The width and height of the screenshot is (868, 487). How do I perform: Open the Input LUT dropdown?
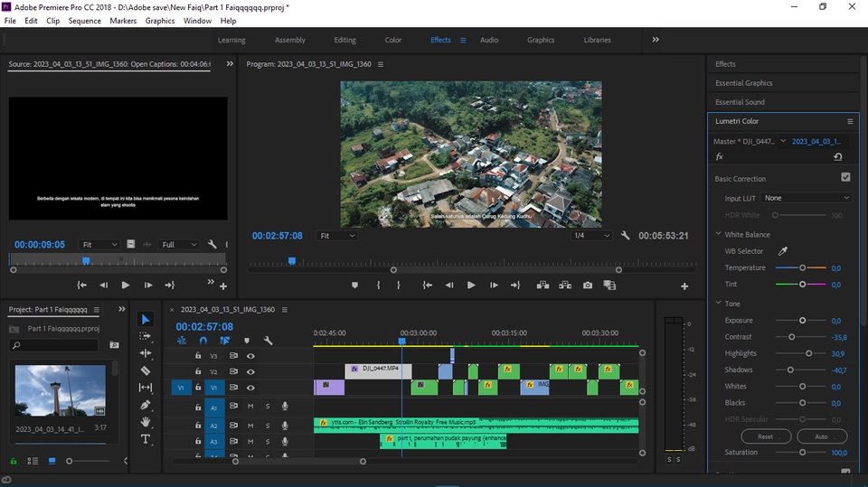click(x=807, y=198)
